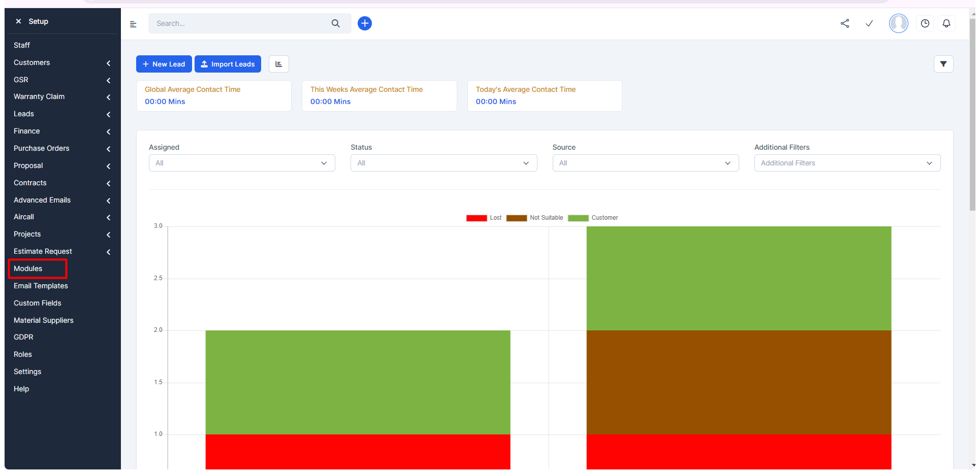The height and width of the screenshot is (473, 980).
Task: Toggle Lost series in chart legend
Action: pos(484,218)
